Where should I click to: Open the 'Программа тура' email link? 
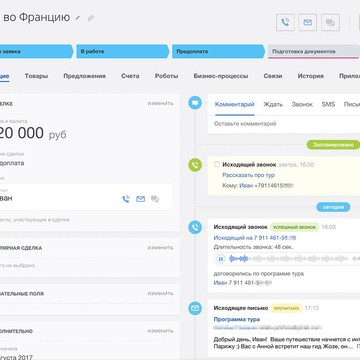pos(237,319)
